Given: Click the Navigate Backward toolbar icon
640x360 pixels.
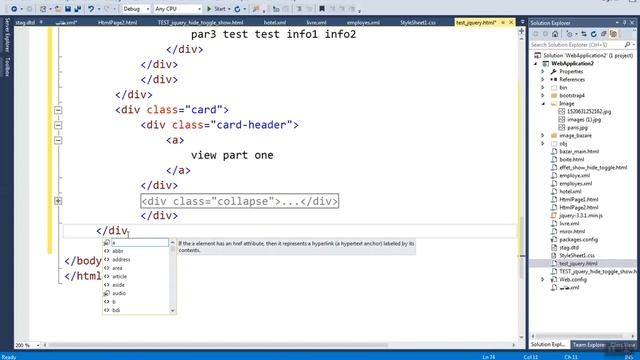Looking at the screenshot, I should pyautogui.click(x=14, y=9).
